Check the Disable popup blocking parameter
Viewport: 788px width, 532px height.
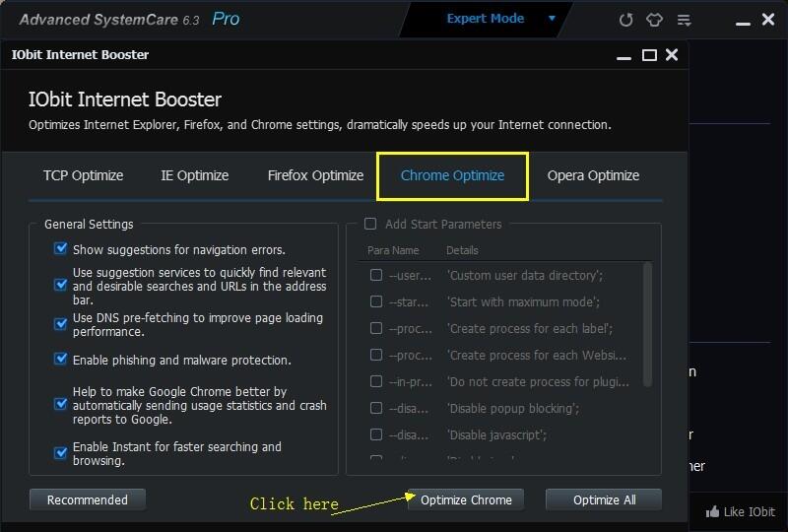pos(376,408)
